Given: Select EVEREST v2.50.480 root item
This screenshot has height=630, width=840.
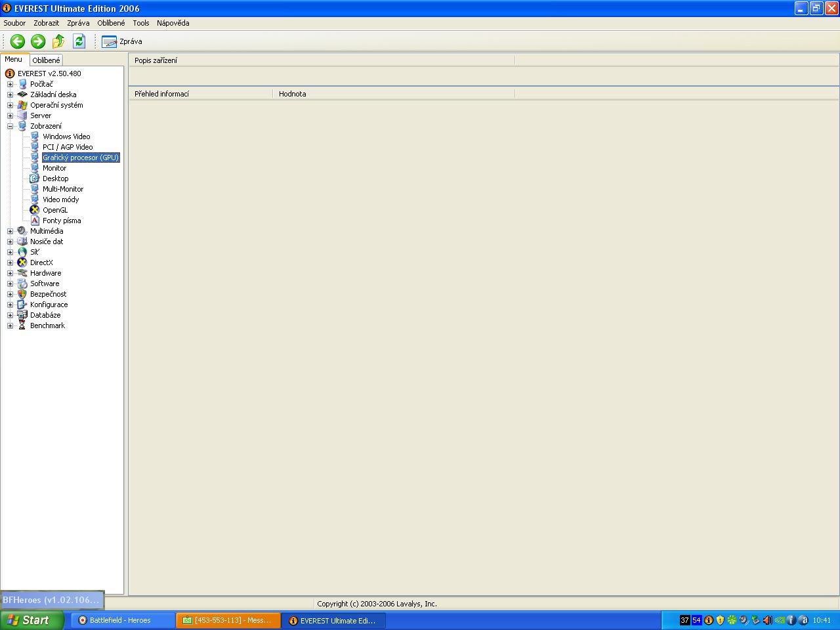Looking at the screenshot, I should click(x=49, y=73).
